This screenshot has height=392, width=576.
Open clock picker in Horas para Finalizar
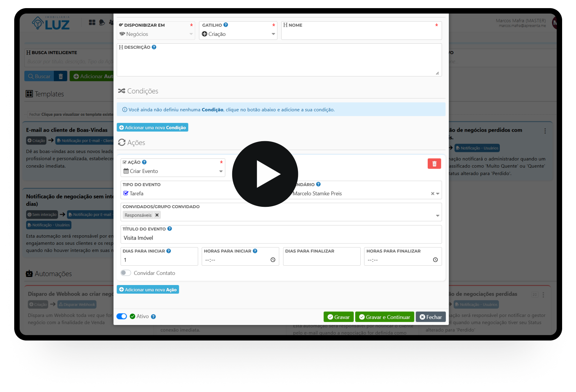point(435,260)
